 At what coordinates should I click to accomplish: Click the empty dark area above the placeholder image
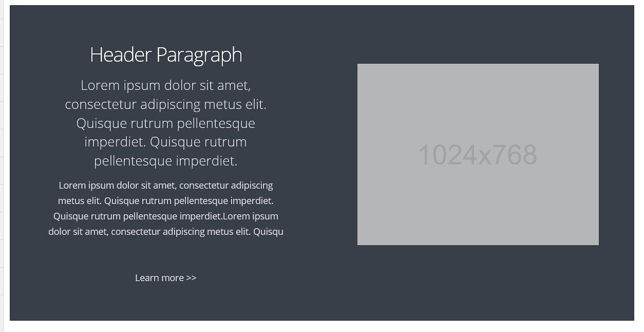pos(478,35)
